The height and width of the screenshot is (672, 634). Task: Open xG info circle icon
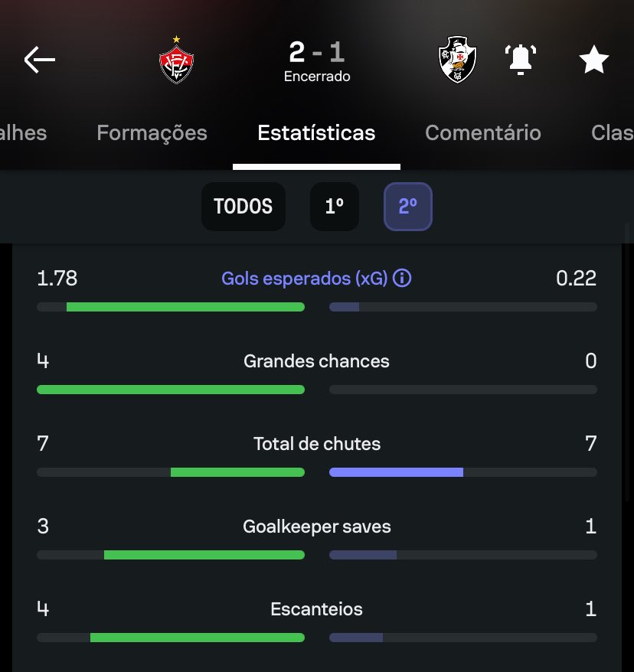(x=402, y=278)
